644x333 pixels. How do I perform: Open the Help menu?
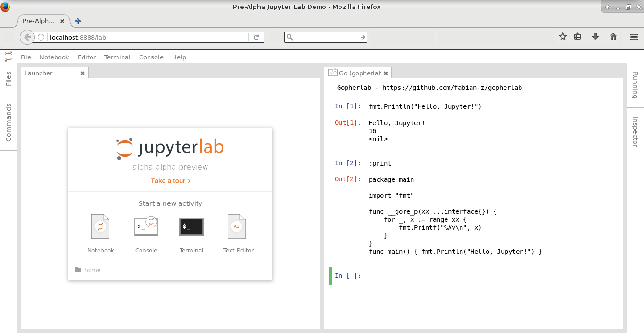point(179,57)
